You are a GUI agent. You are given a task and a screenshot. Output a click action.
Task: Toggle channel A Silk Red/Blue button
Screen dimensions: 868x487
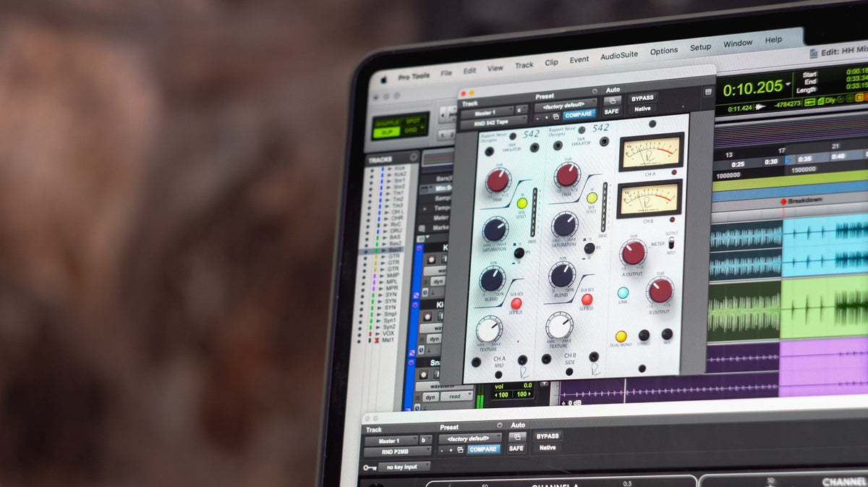[516, 304]
